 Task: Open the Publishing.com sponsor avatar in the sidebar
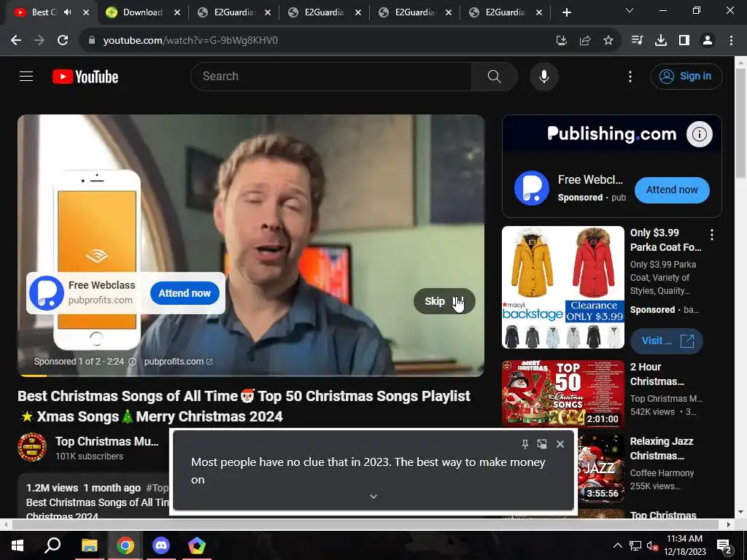coord(532,188)
